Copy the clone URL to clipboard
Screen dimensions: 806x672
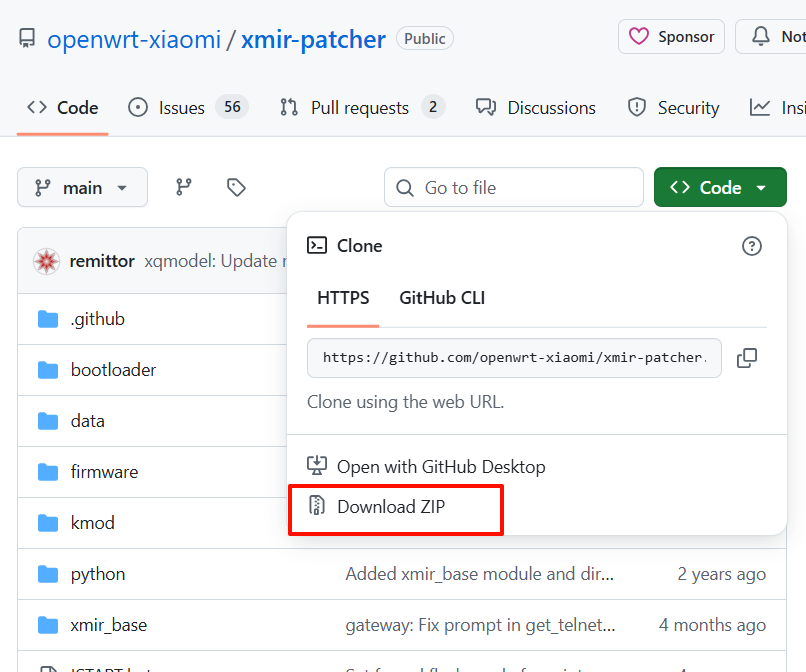(x=746, y=358)
